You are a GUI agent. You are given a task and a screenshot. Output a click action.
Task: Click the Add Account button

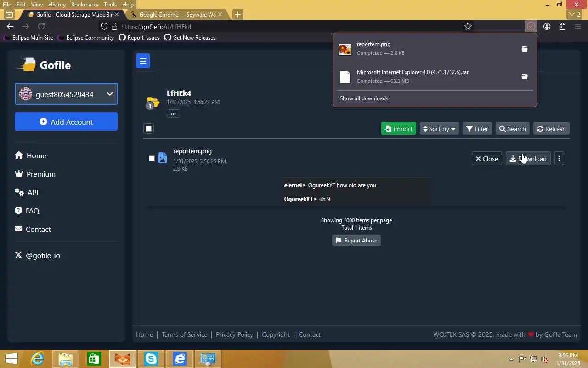point(66,122)
